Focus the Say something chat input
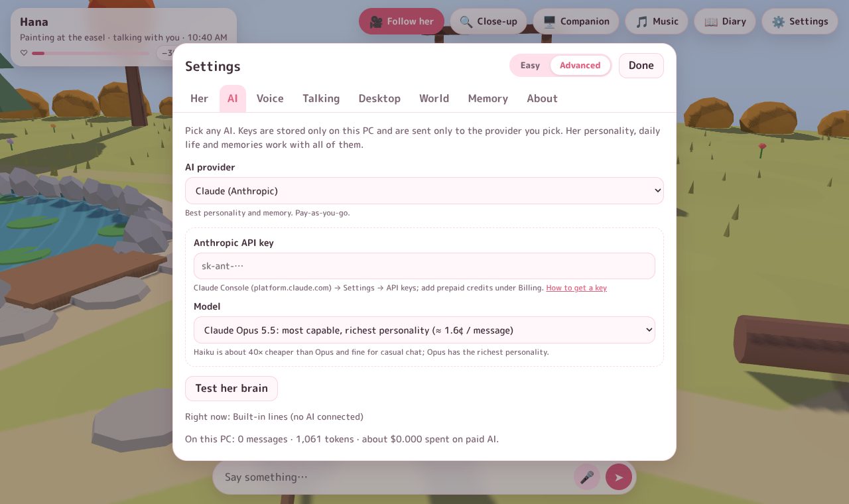 (394, 477)
